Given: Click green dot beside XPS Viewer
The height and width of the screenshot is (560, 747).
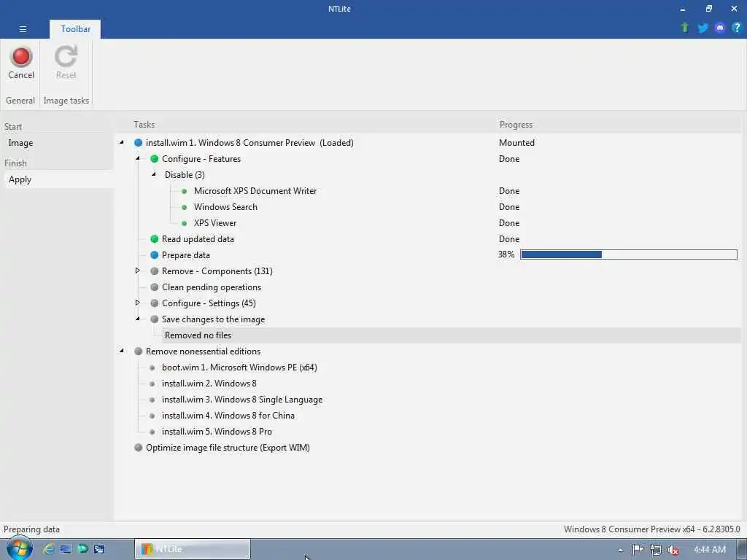Looking at the screenshot, I should point(185,223).
